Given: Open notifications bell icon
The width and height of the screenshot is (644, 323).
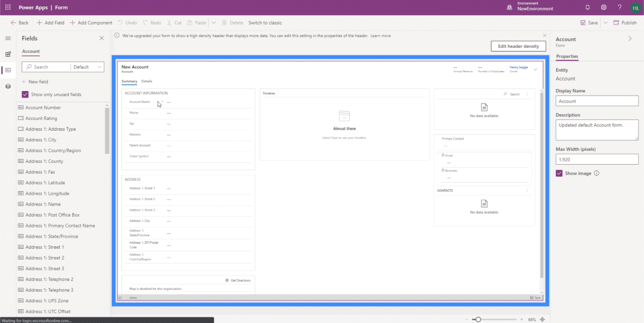Looking at the screenshot, I should click(587, 8).
